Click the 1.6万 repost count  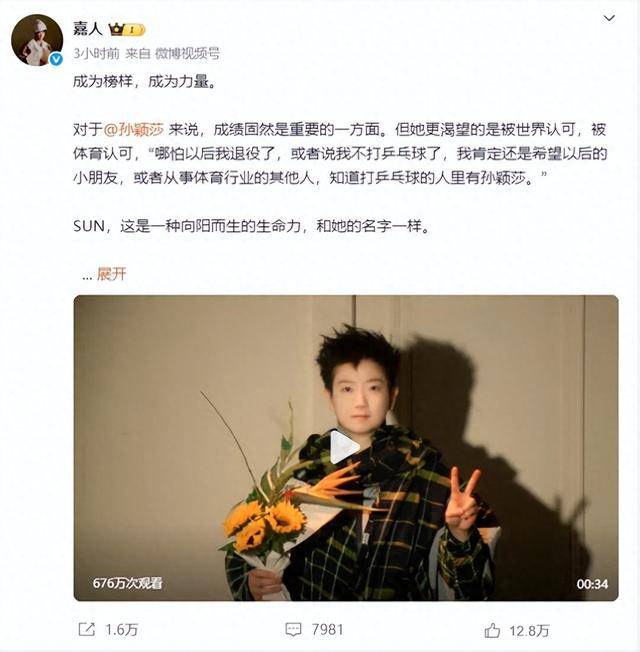click(x=121, y=630)
